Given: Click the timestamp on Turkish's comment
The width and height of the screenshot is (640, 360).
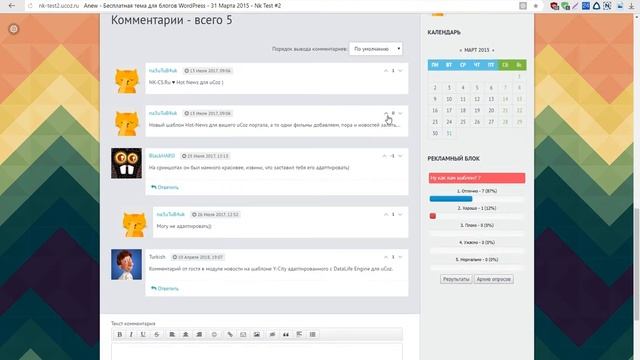Looking at the screenshot, I should pos(198,257).
